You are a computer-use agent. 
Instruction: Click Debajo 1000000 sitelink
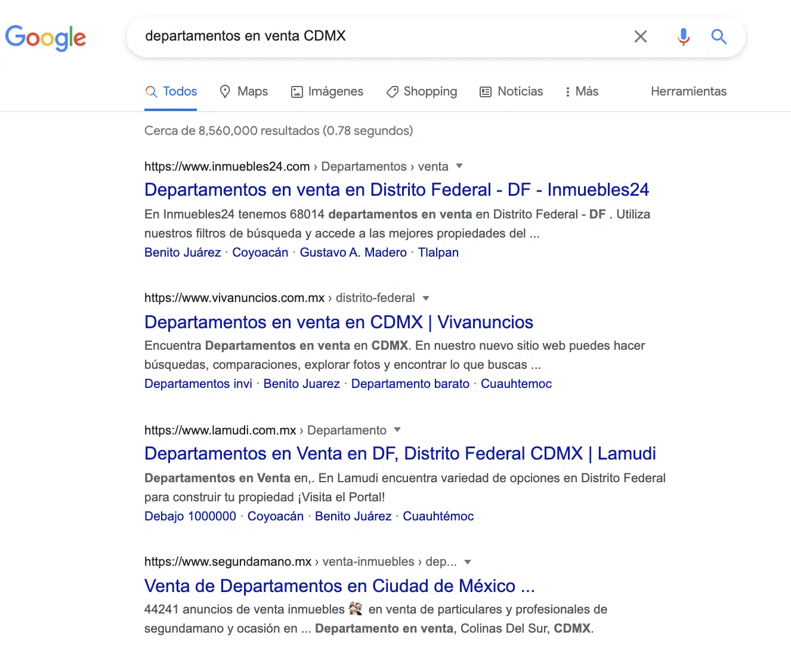(190, 516)
